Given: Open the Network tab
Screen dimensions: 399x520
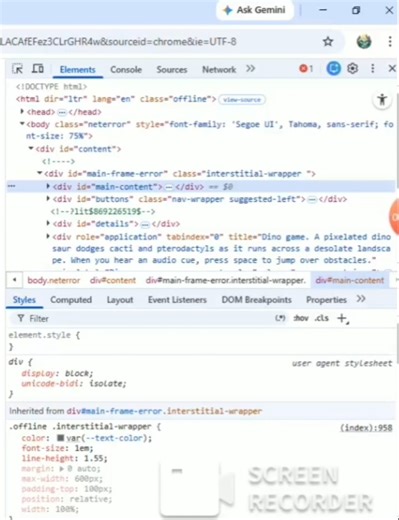Looking at the screenshot, I should coord(219,69).
